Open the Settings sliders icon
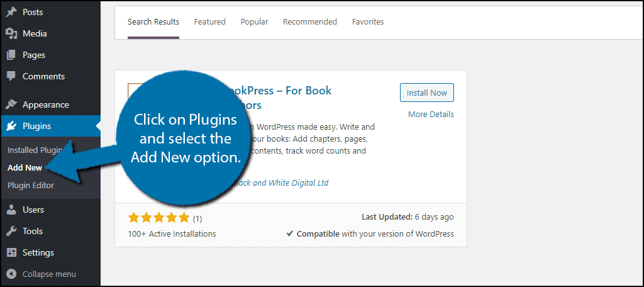Viewport: 644px width, 287px height. [x=11, y=252]
